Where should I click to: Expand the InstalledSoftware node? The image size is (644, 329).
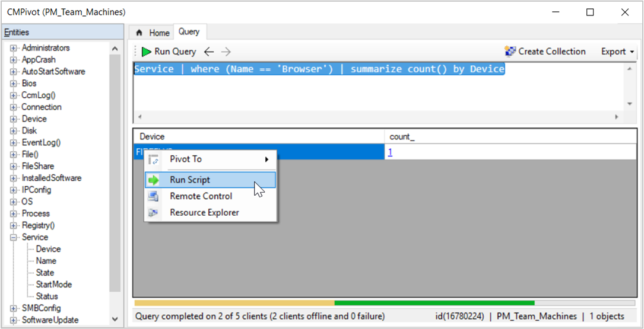pyautogui.click(x=14, y=178)
